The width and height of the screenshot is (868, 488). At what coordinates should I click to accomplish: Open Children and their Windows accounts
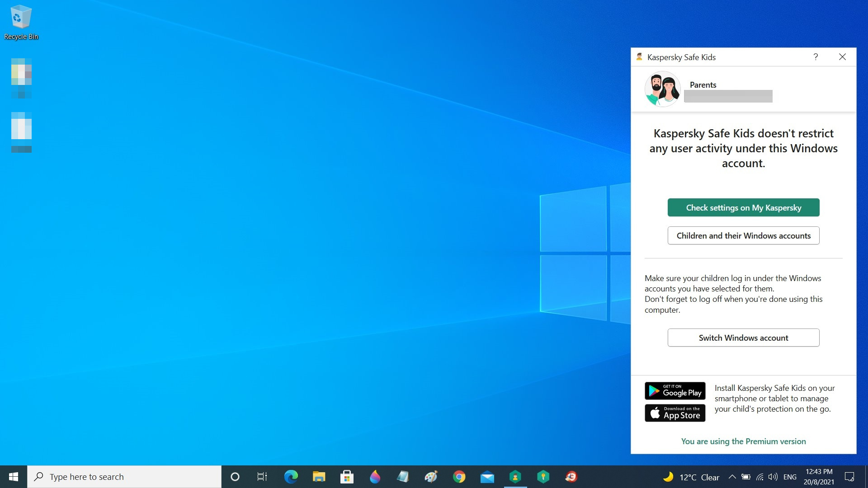(x=743, y=235)
